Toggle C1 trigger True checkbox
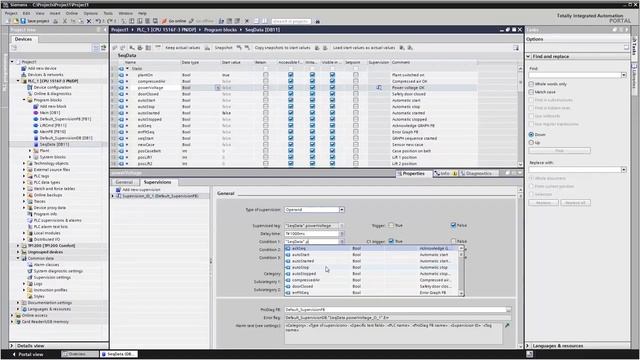This screenshot has height=360, width=640. click(391, 241)
